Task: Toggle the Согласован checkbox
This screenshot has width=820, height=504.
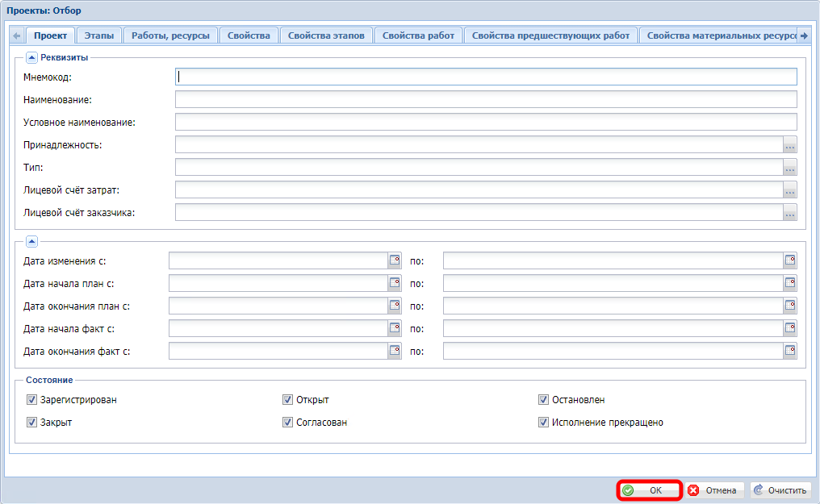Action: point(287,422)
